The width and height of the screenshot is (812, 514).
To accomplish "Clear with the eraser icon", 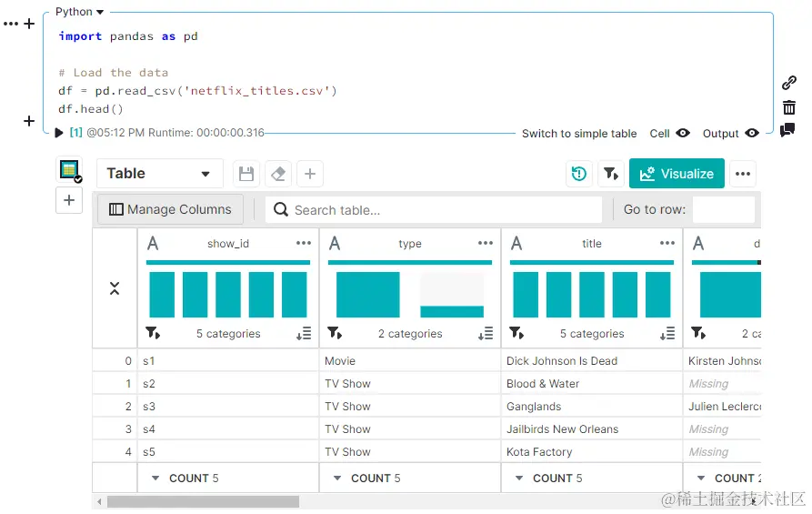I will click(278, 174).
